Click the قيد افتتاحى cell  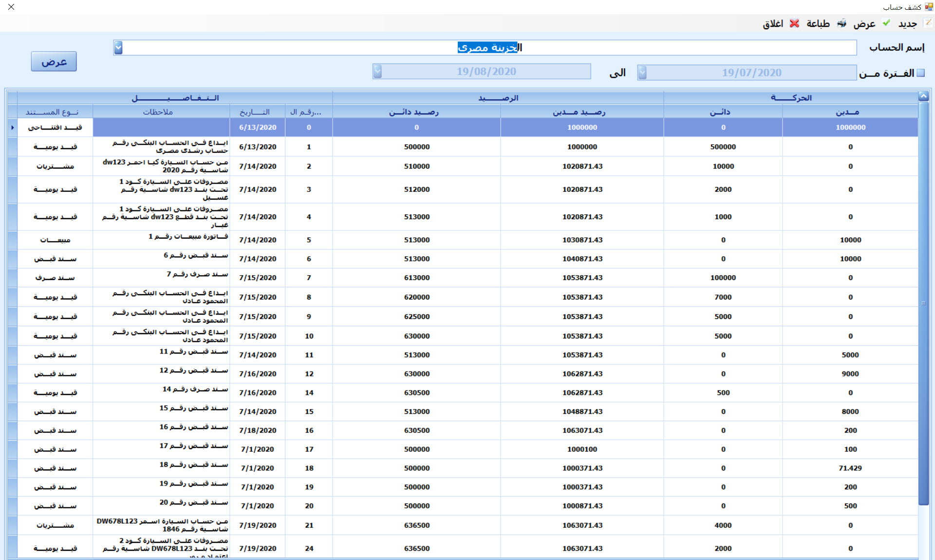[55, 128]
